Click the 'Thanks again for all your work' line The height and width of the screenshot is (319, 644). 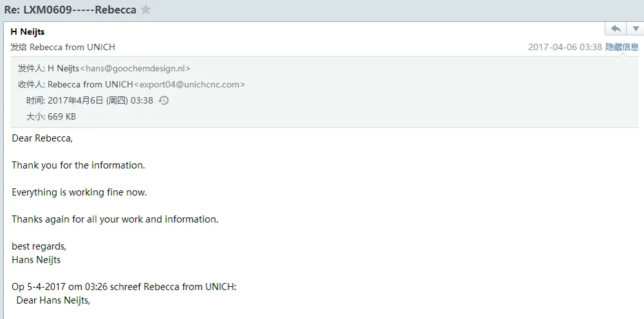click(115, 219)
